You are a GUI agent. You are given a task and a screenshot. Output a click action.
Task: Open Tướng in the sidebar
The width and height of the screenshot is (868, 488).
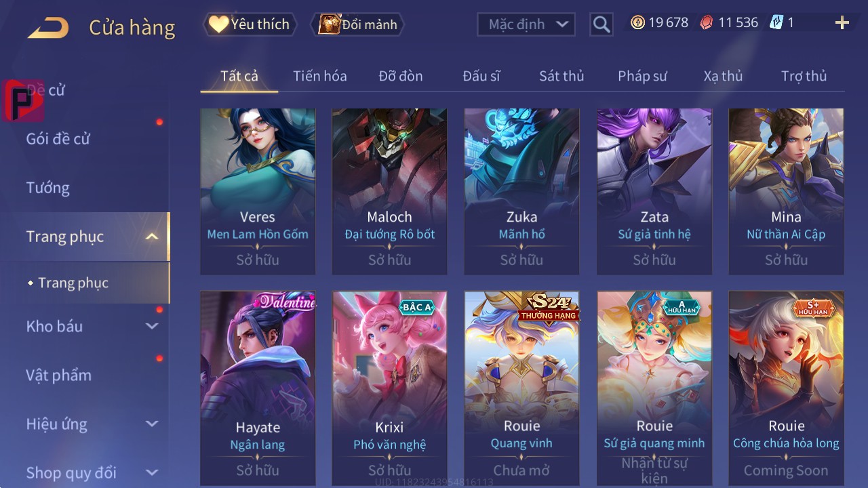pos(48,188)
